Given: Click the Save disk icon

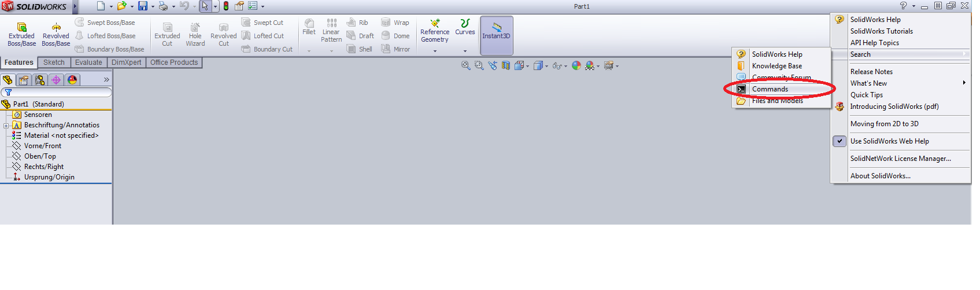Looking at the screenshot, I should point(142,6).
